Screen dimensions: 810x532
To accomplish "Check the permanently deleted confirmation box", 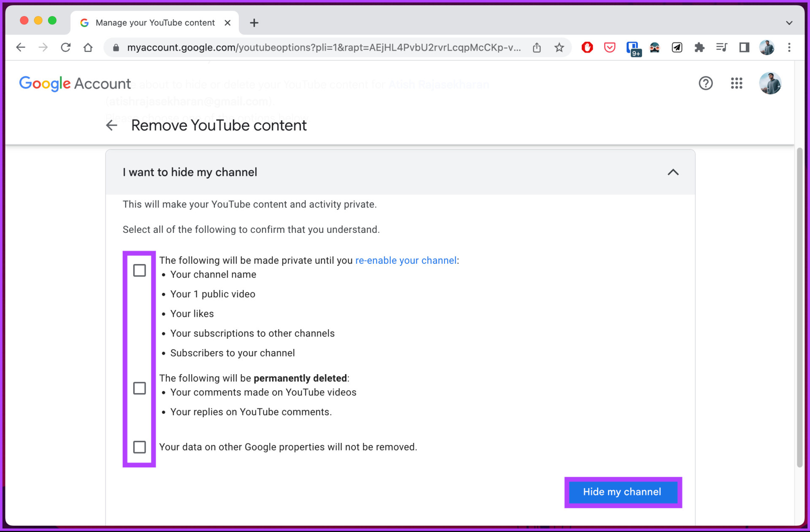I will pos(139,388).
